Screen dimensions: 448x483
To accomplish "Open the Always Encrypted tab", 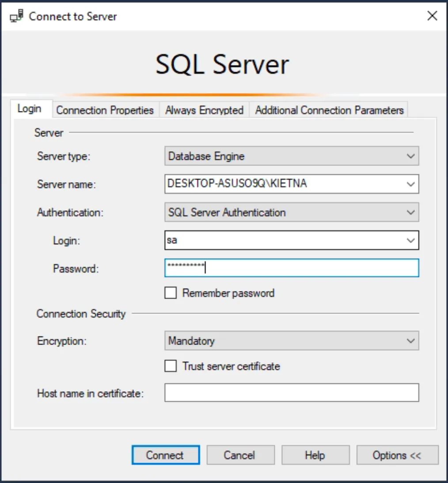I will [x=204, y=110].
